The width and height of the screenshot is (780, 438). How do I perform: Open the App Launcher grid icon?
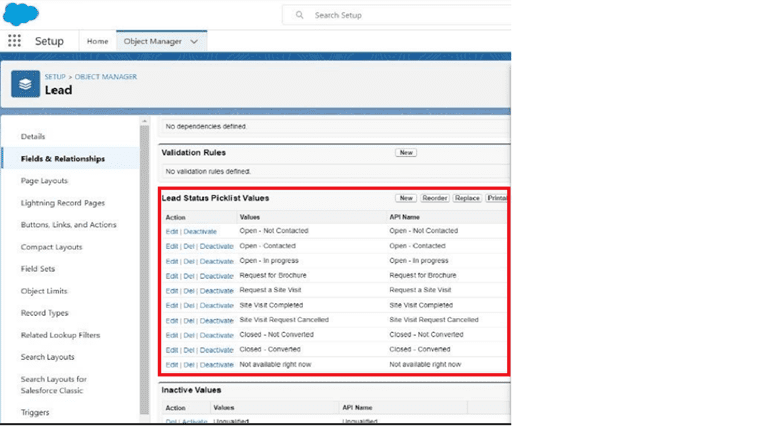(x=14, y=41)
